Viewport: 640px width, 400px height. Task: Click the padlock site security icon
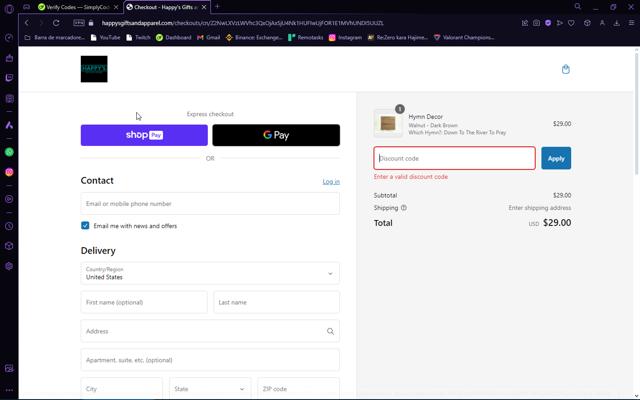pyautogui.click(x=91, y=23)
